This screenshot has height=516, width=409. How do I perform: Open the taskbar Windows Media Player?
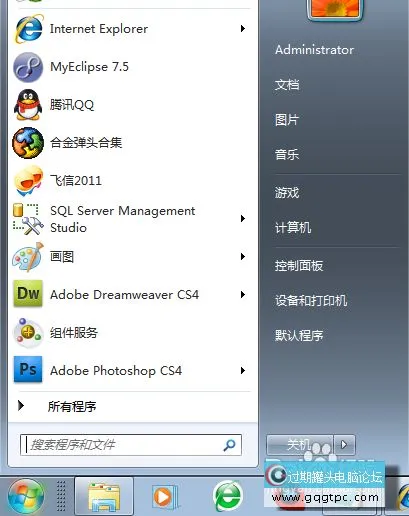pos(165,497)
